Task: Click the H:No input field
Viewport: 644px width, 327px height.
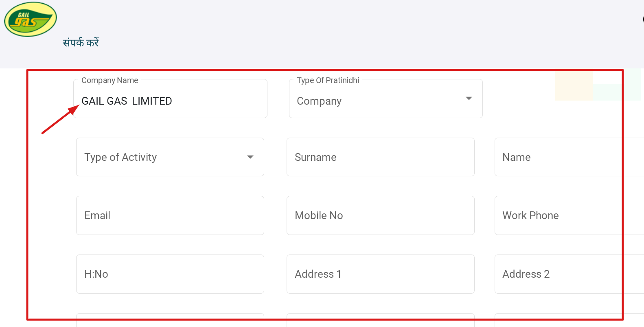Action: 170,274
